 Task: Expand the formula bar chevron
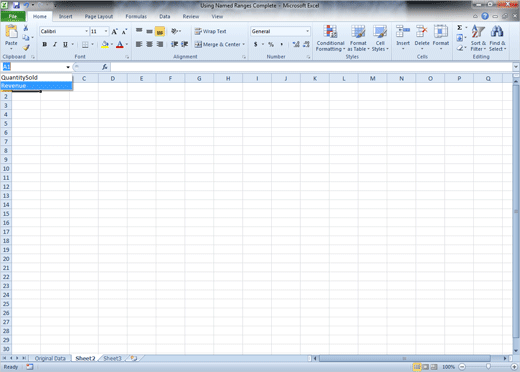pyautogui.click(x=516, y=67)
